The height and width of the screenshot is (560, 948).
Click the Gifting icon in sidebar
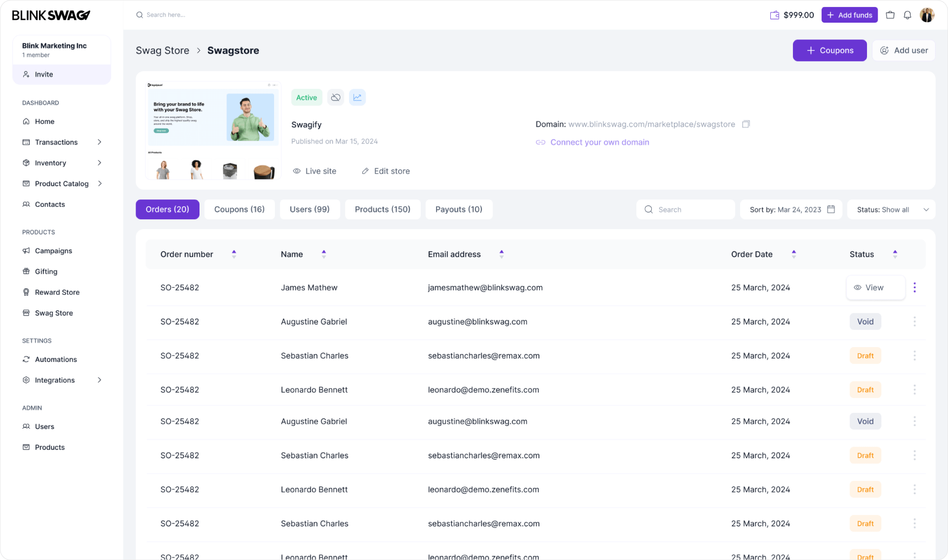(25, 271)
